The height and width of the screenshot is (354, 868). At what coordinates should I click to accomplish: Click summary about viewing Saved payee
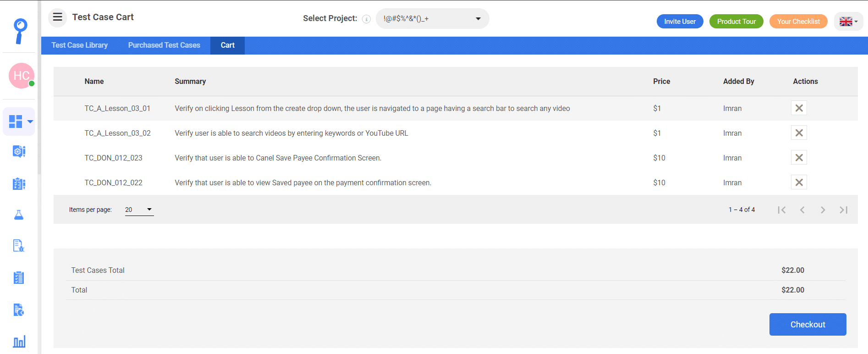[x=303, y=183]
